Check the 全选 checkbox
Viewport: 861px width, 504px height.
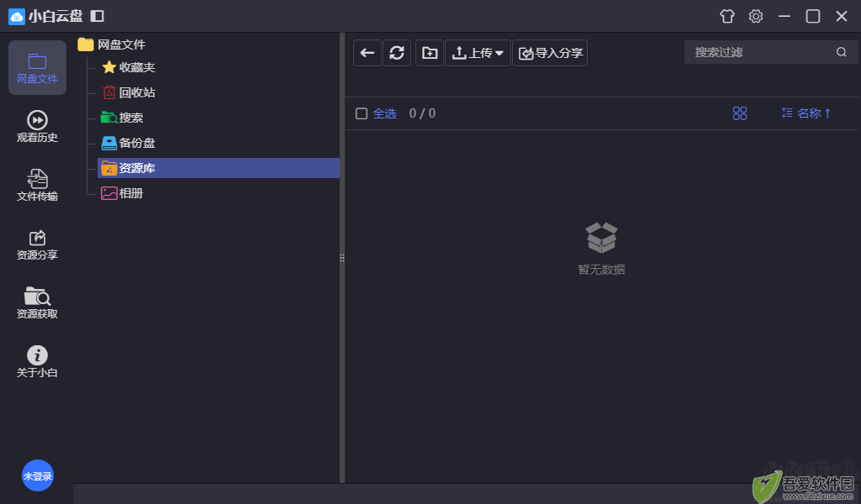[362, 113]
